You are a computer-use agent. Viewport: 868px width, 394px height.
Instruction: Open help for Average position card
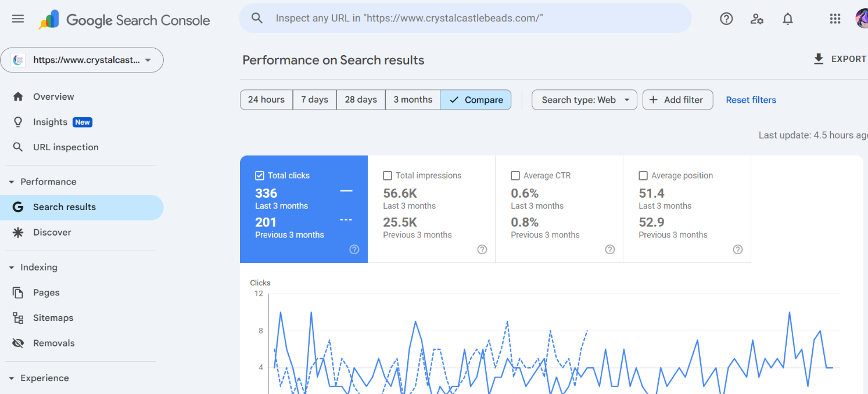738,250
